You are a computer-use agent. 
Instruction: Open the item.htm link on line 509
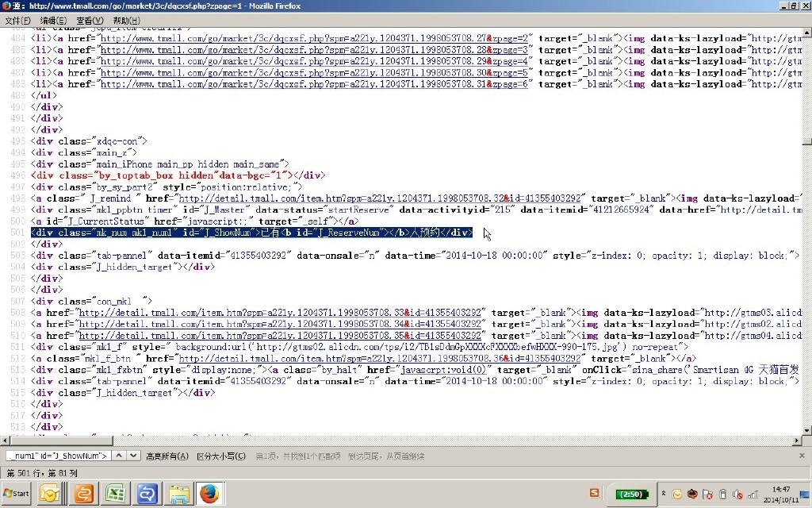pyautogui.click(x=280, y=324)
